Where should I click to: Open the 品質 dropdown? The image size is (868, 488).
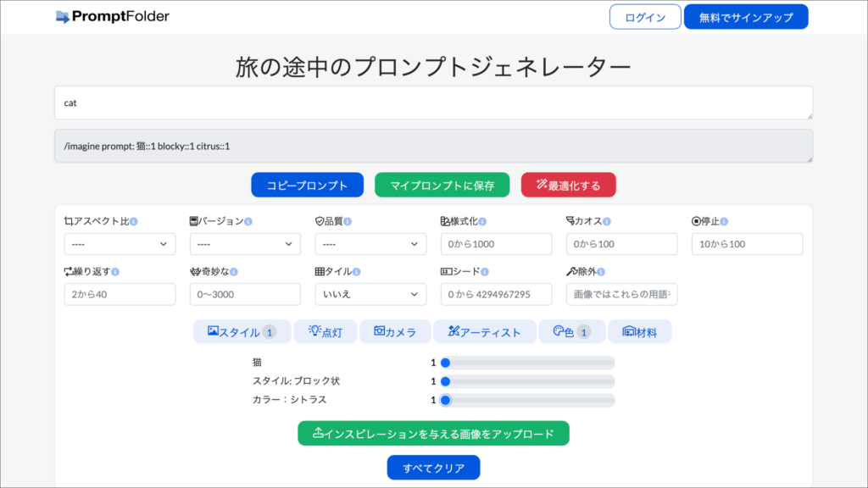(x=370, y=243)
